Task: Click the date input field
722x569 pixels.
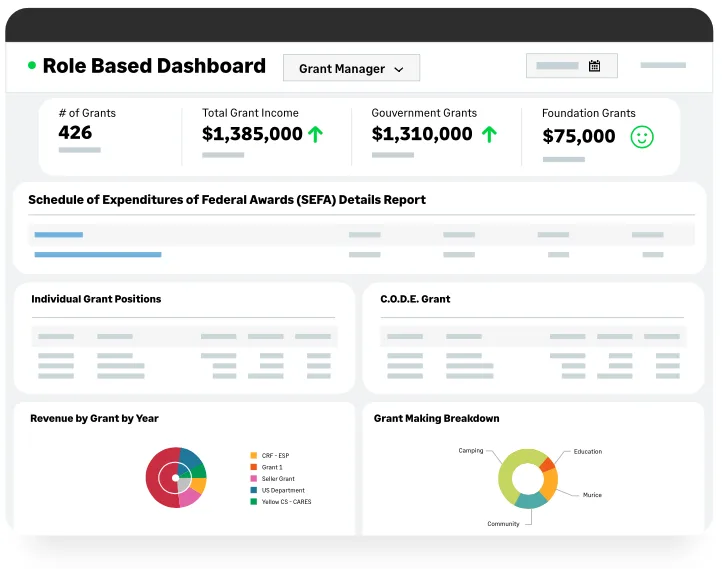Action: click(572, 66)
